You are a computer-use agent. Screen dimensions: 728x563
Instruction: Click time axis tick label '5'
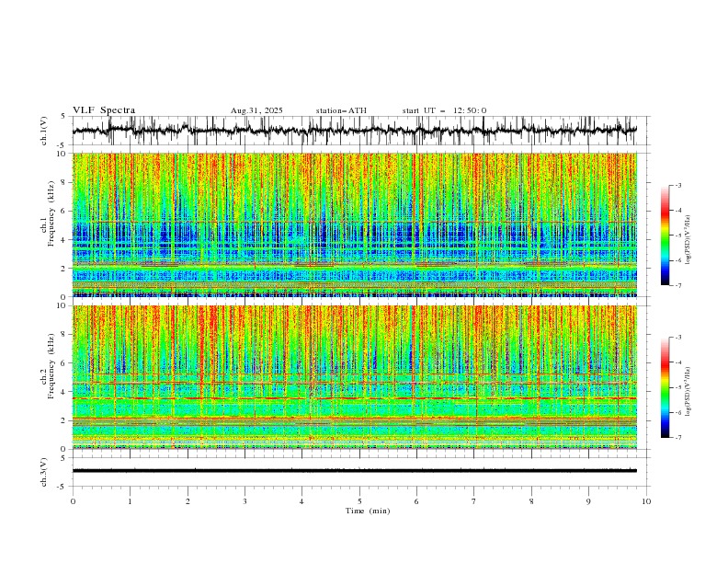pos(359,501)
